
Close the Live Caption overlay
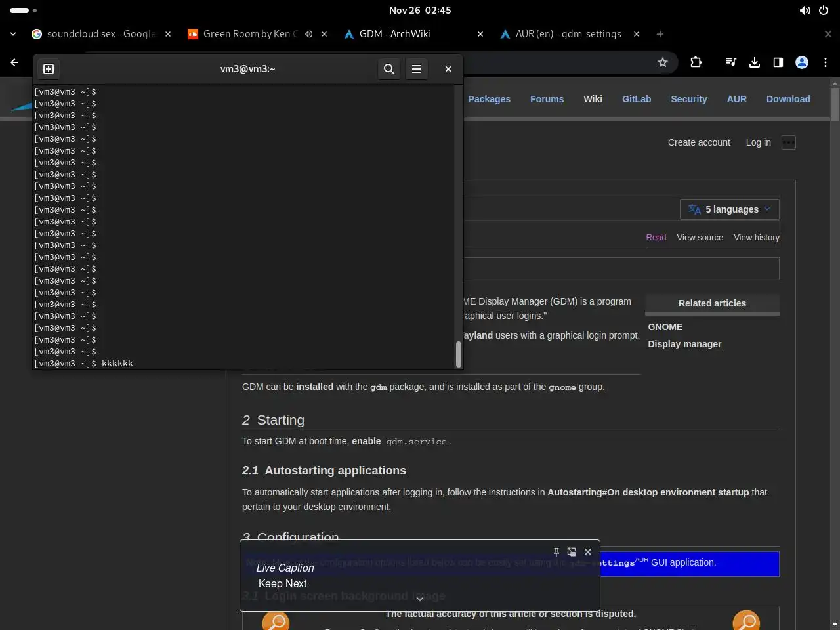[588, 552]
